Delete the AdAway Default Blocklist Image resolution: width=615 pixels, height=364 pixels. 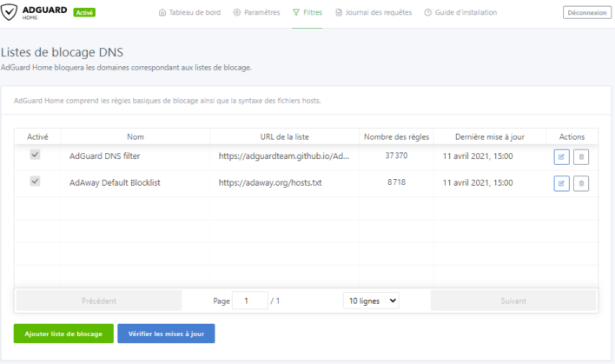click(x=581, y=183)
